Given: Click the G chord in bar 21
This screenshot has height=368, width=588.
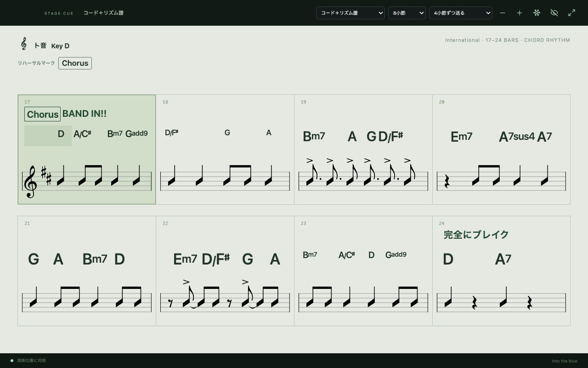Looking at the screenshot, I should (x=34, y=259).
